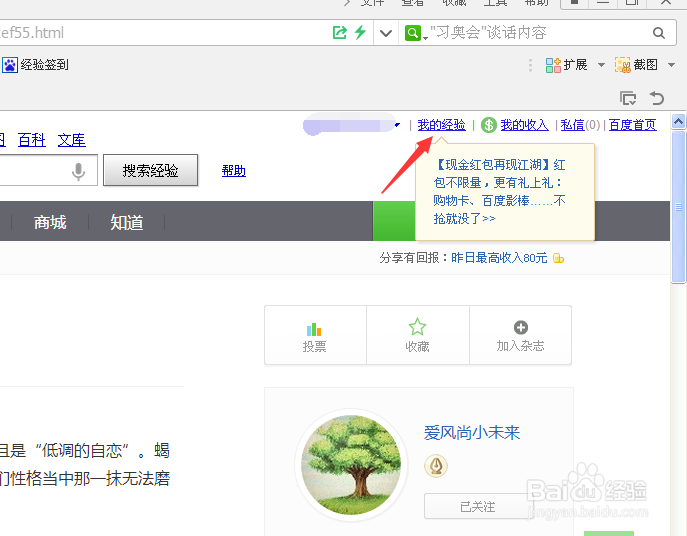Click into the browser search input field
Screen dimensions: 687x536
point(539,32)
